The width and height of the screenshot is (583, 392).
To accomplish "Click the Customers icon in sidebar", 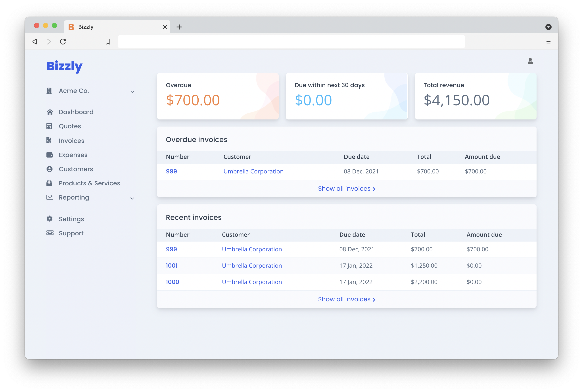I will coord(49,169).
